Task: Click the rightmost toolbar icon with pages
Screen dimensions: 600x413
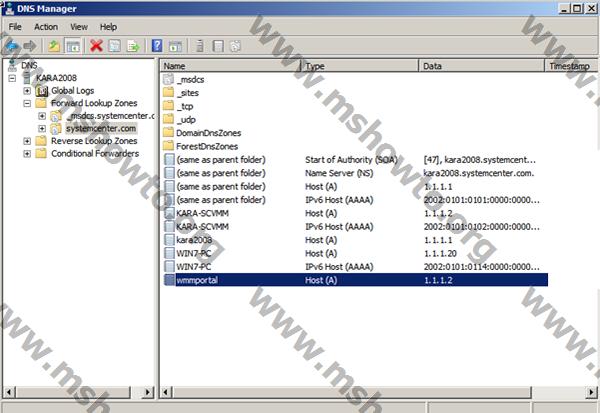Action: tap(235, 46)
